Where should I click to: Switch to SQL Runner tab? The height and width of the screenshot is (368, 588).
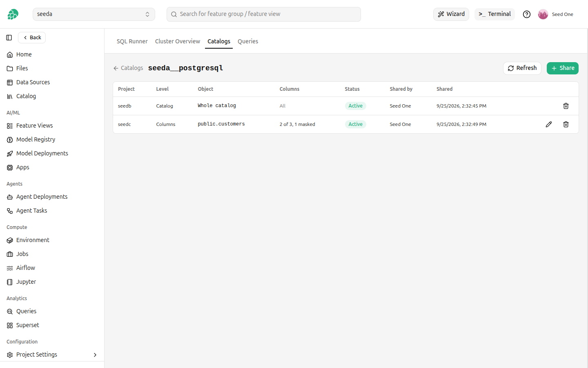(x=132, y=41)
